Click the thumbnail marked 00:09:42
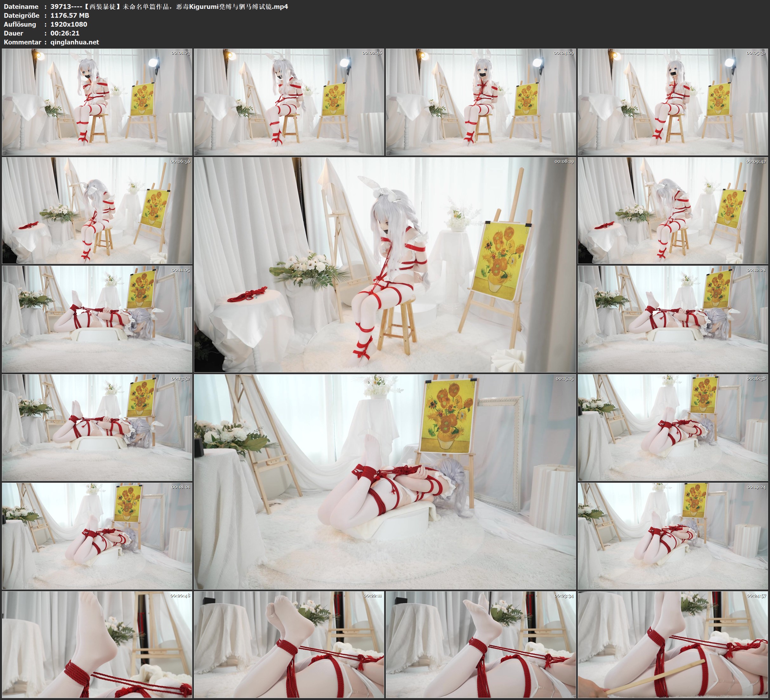This screenshot has width=770, height=700. coord(673,210)
